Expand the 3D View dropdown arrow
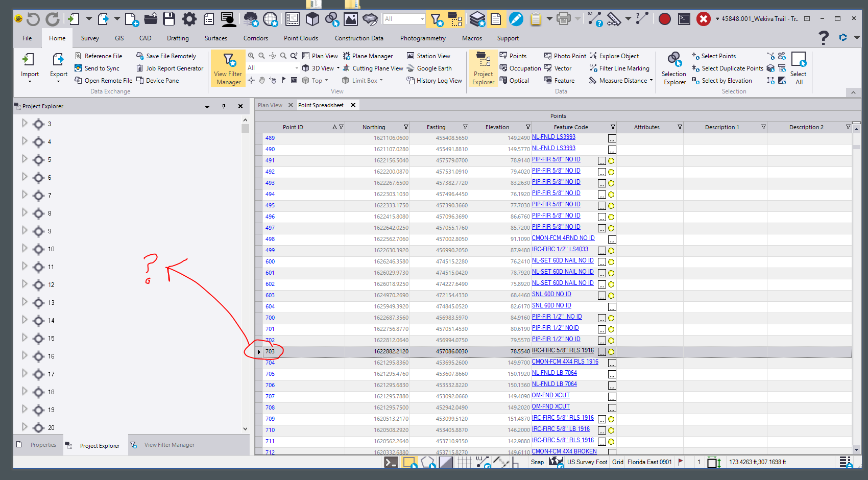Screen dimensions: 868x480 click(338, 68)
